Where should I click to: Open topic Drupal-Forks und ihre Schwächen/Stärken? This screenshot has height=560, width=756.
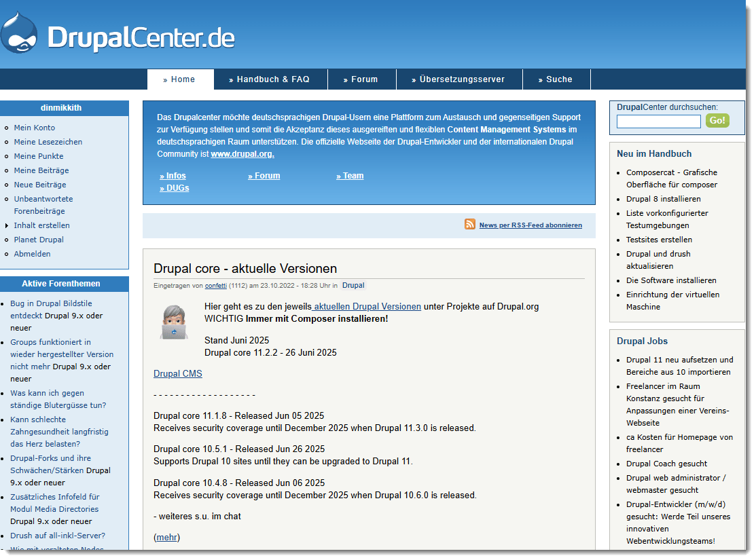coord(50,464)
